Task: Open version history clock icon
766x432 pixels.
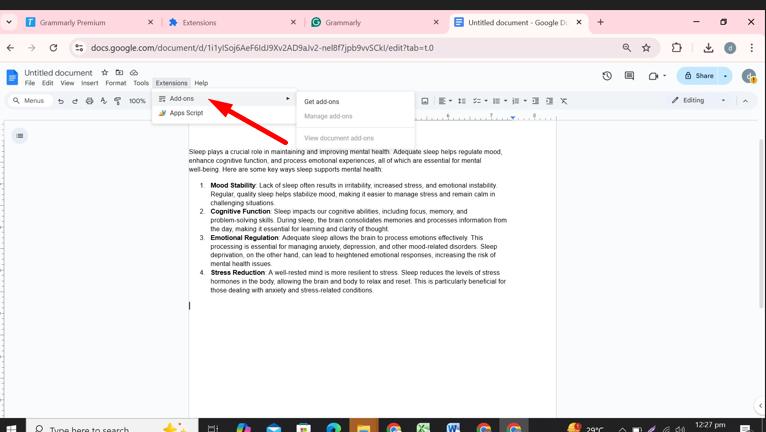Action: [x=607, y=76]
